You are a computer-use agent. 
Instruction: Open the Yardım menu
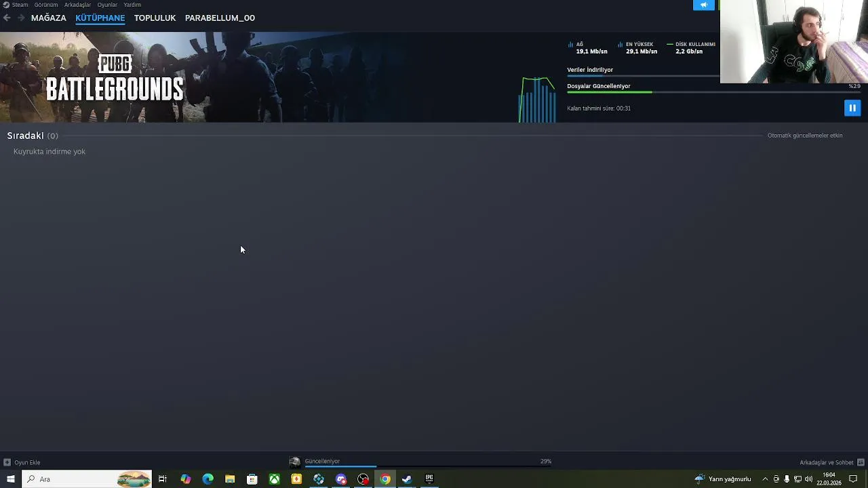[x=132, y=5]
